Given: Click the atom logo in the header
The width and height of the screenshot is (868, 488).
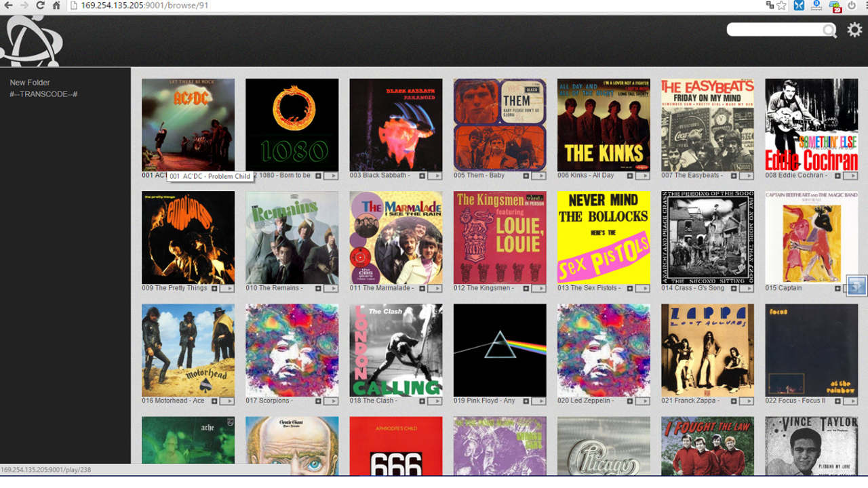Looking at the screenshot, I should click(x=31, y=41).
